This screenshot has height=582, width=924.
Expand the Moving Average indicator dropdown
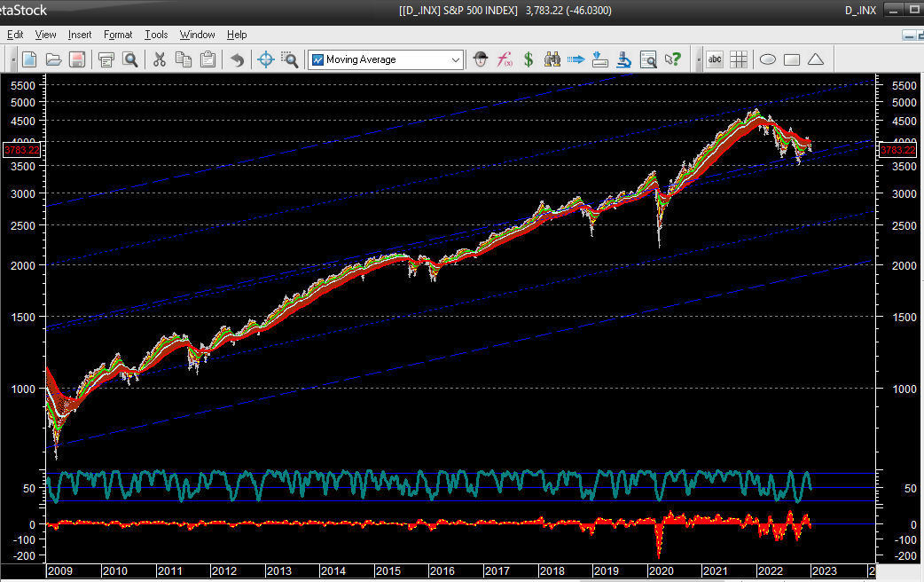[456, 59]
